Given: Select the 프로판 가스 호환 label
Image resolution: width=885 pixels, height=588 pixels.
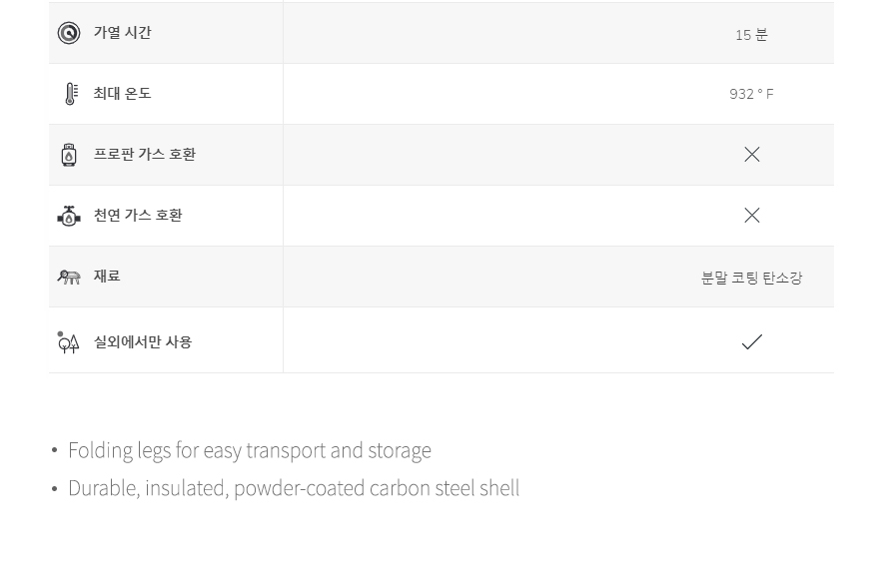Looking at the screenshot, I should (x=145, y=155).
